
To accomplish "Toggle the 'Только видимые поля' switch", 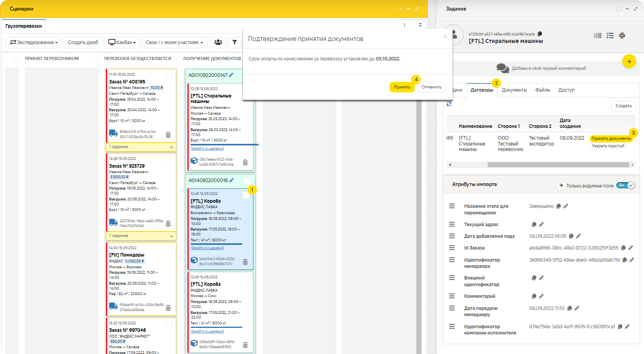I will (626, 186).
